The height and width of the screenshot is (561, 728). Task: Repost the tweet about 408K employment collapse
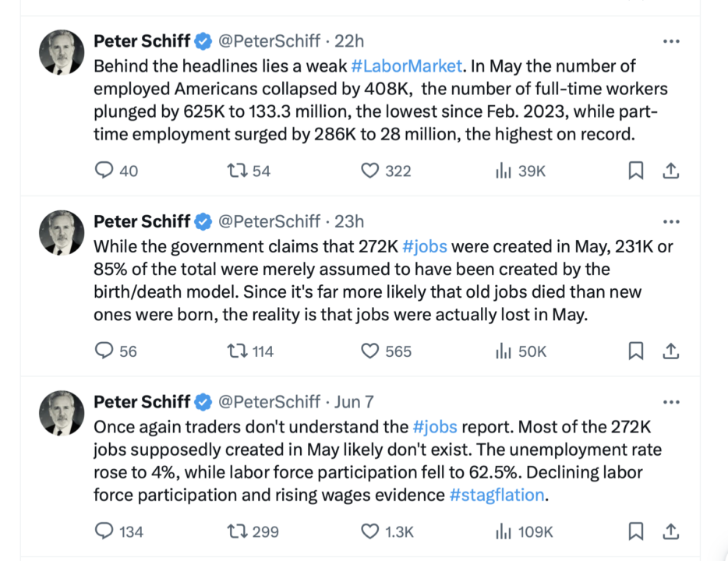coord(236,171)
